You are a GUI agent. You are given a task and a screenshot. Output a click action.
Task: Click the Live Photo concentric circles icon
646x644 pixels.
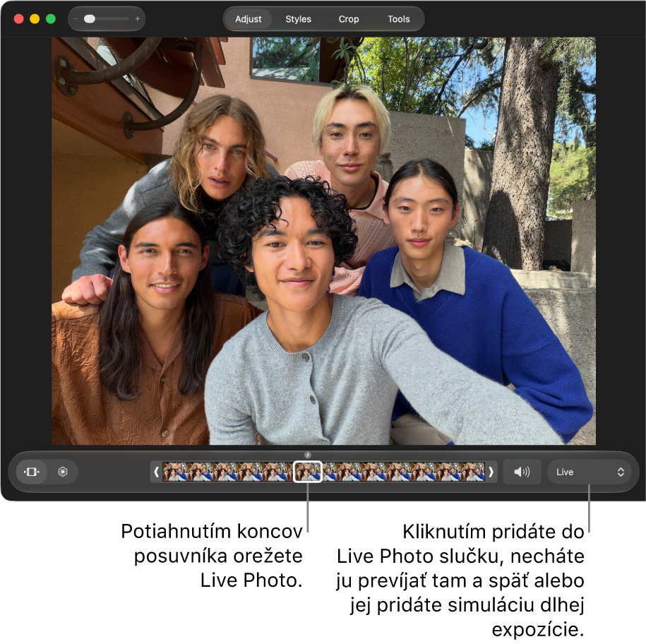coord(63,472)
